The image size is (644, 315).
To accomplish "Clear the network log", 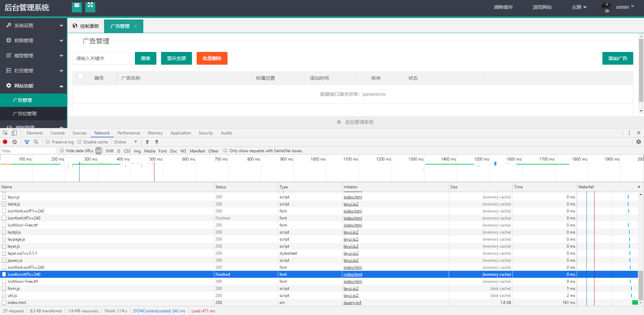I will coord(14,142).
